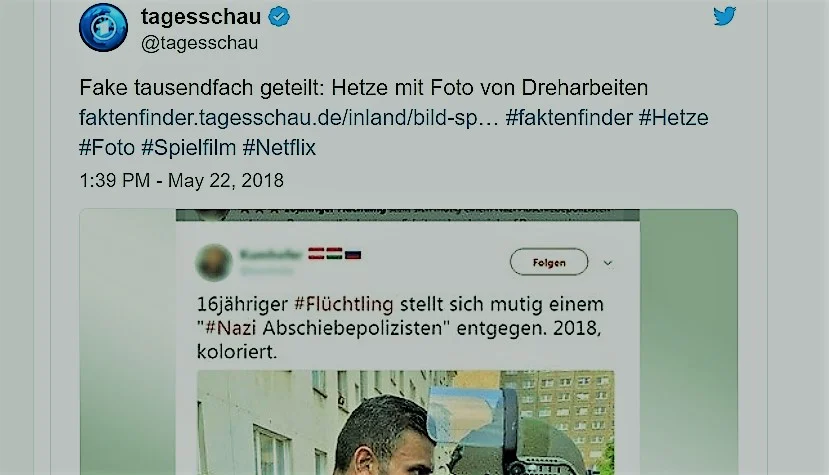Click the Austrian flag emoji beside blurred name

pos(316,253)
